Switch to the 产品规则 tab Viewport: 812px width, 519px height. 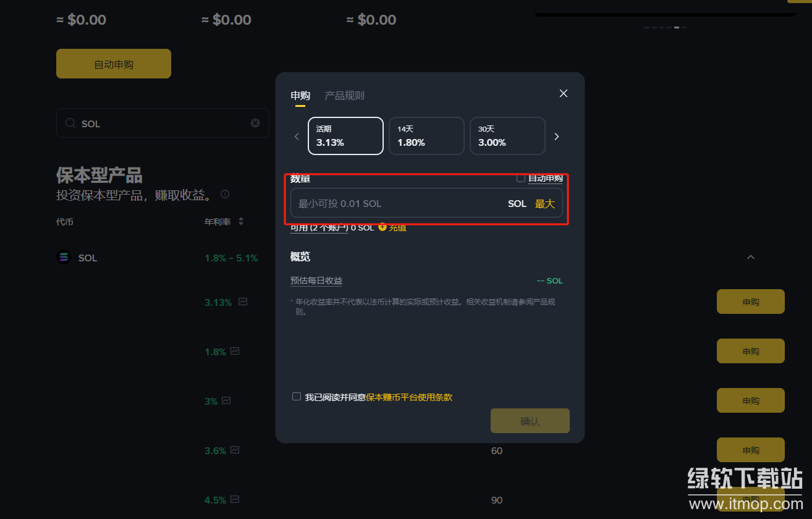(x=344, y=96)
